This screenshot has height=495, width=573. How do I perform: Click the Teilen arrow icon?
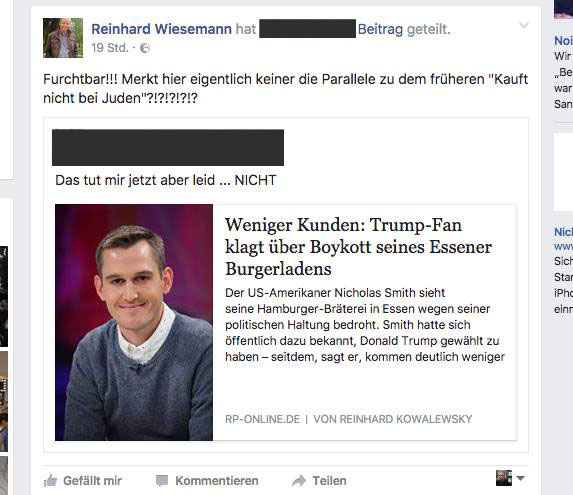[x=299, y=481]
